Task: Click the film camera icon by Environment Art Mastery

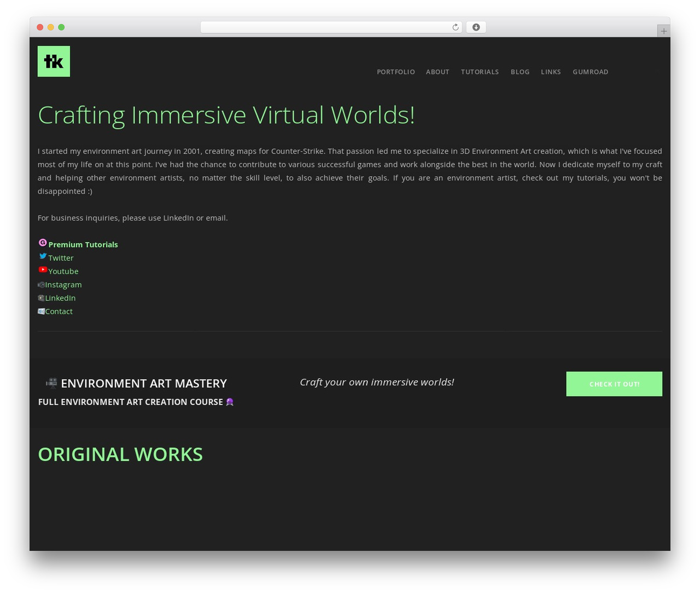Action: (51, 383)
